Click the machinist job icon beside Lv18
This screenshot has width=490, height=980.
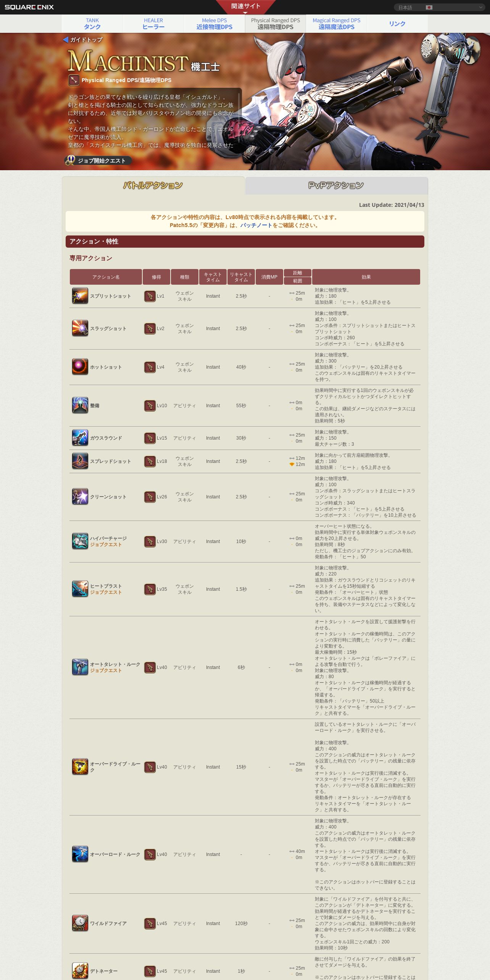pos(150,461)
